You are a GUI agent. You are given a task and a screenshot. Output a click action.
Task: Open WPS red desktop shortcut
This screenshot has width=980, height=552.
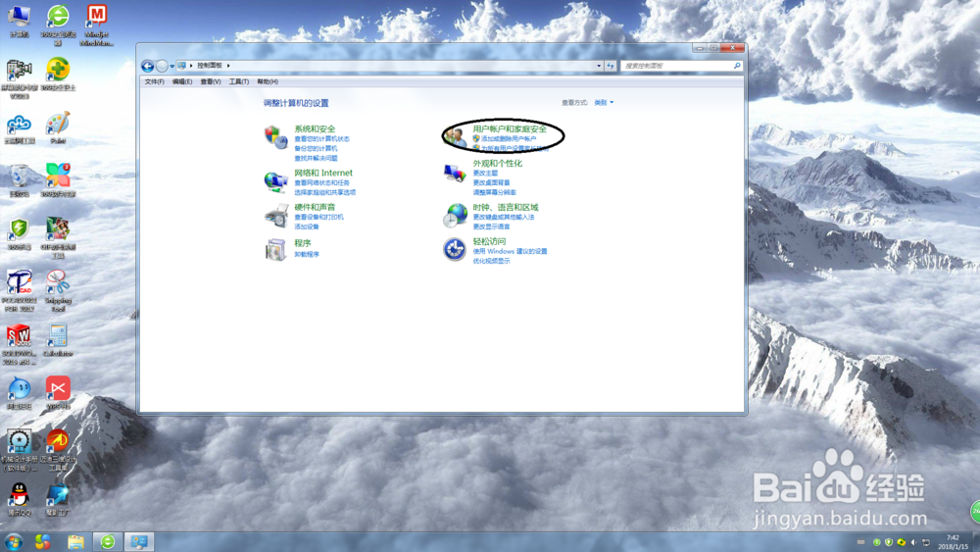coord(58,393)
